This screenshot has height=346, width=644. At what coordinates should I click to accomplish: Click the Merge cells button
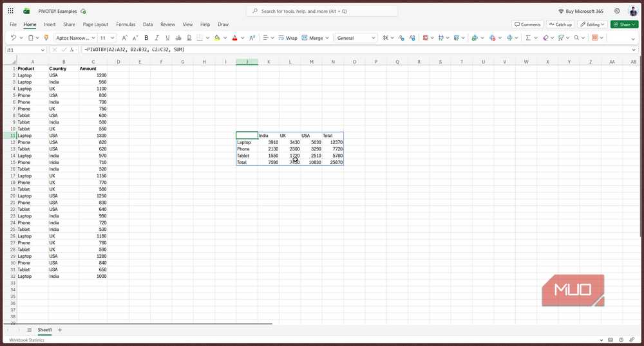[312, 38]
